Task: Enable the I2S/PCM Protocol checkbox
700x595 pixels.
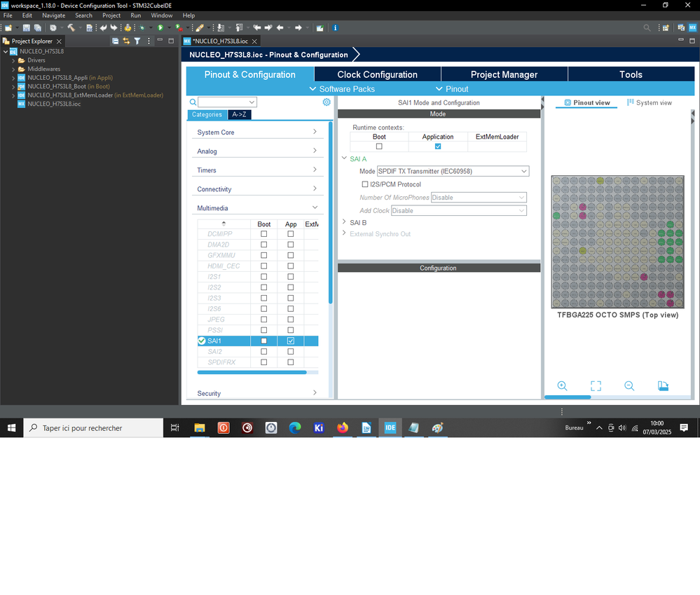Action: (x=365, y=184)
